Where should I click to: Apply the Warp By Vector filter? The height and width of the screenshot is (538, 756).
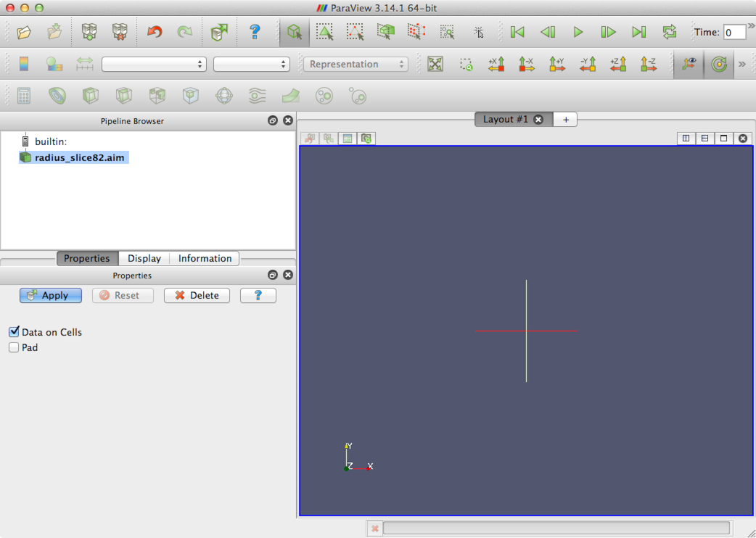(x=291, y=96)
